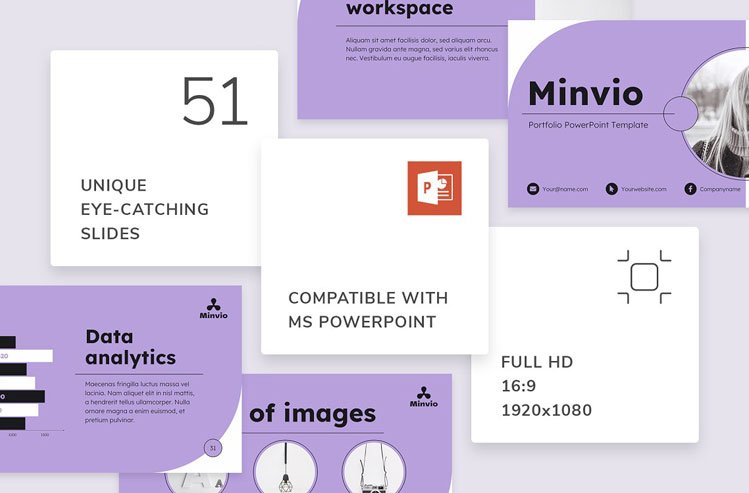Click the large number 51
The width and height of the screenshot is (749, 493).
coord(214,101)
